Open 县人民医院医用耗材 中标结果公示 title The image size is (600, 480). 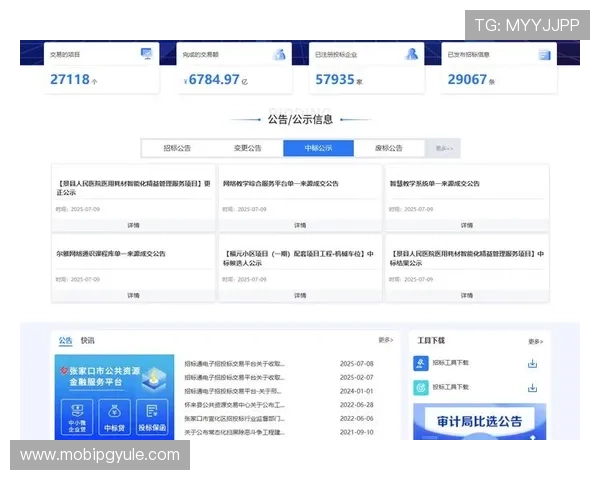point(466,258)
